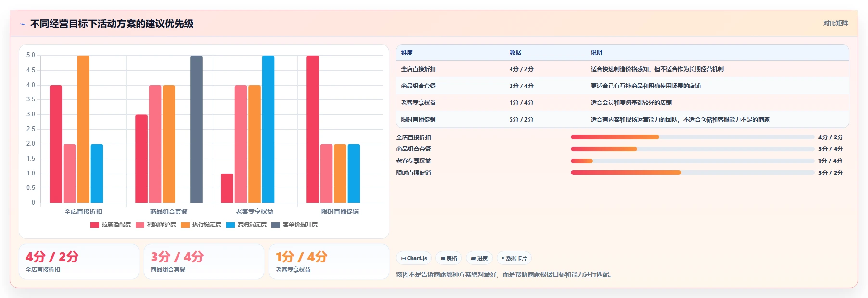Click the description 更适合已有互补商品和明确使用场景的店铺

pos(645,86)
